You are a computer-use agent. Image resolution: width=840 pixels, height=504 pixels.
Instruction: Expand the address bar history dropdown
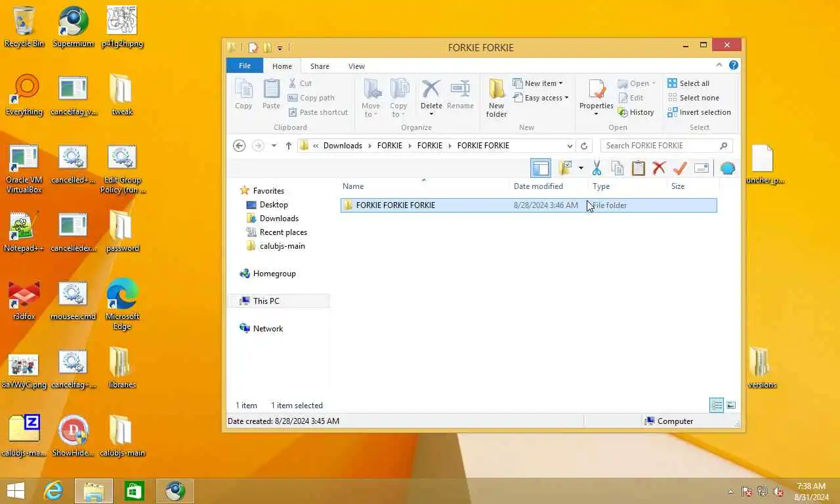tap(570, 146)
